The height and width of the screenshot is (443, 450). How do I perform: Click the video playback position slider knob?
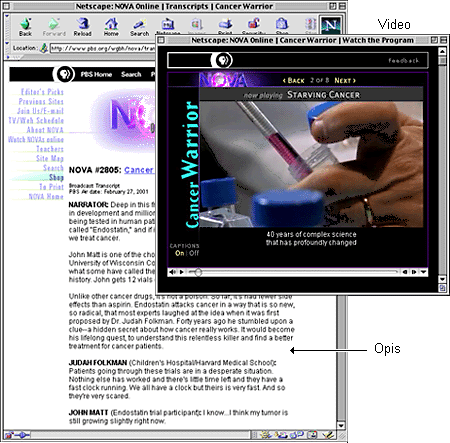[x=198, y=272]
